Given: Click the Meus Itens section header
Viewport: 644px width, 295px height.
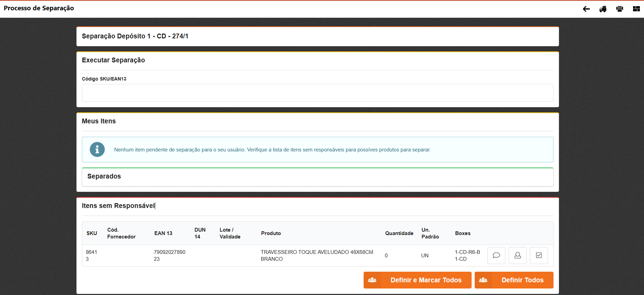Looking at the screenshot, I should [99, 121].
